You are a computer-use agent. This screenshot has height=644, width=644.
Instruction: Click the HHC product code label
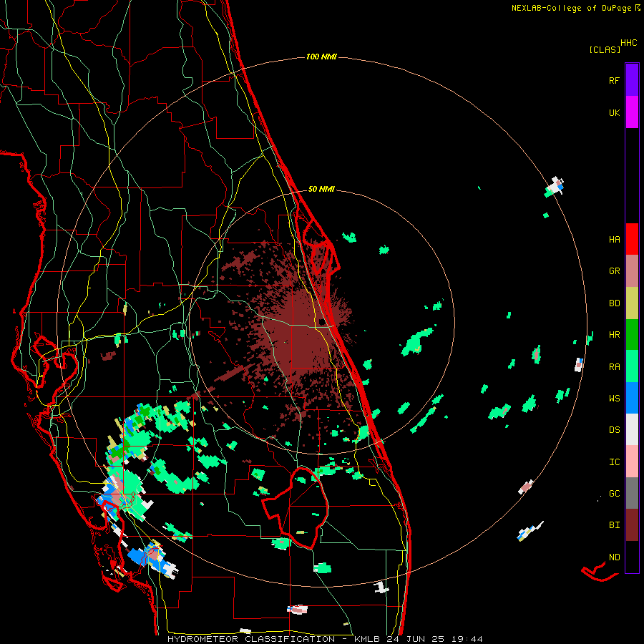tap(628, 43)
